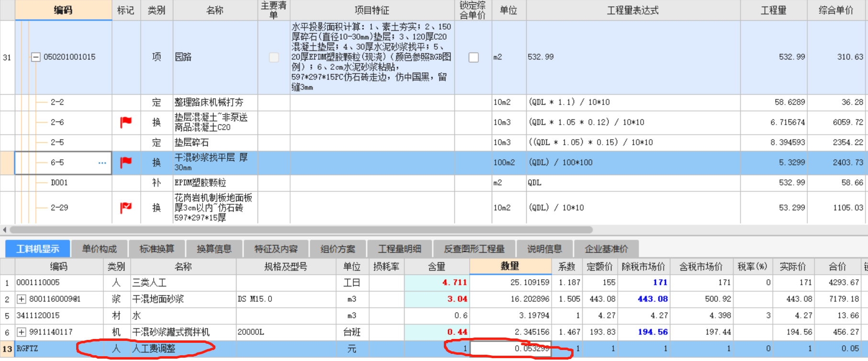Click the red flag on row 2-6
Screen dimensions: 868x361
pyautogui.click(x=126, y=122)
